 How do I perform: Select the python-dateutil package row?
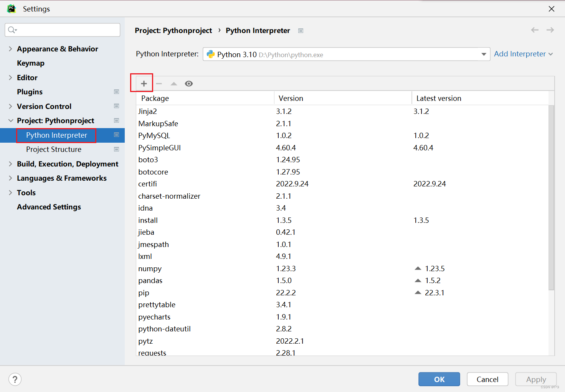point(342,329)
